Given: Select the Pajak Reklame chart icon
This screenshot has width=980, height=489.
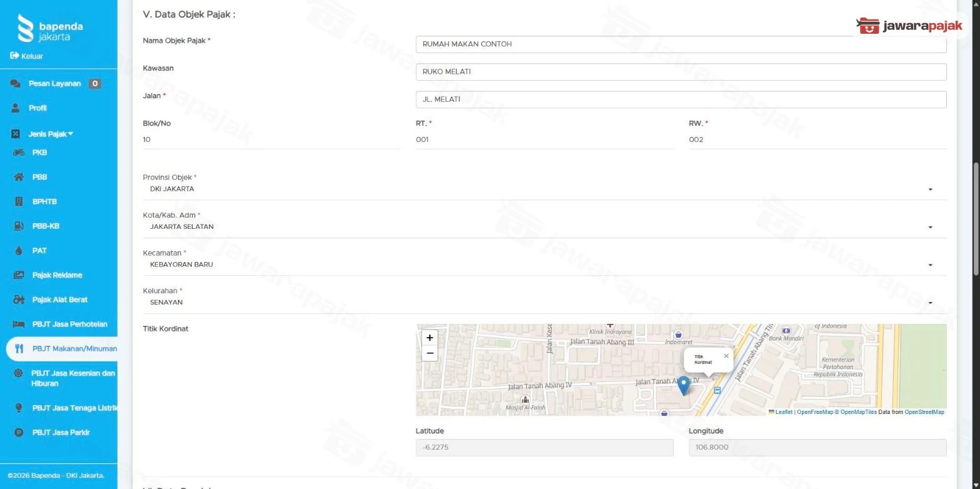Looking at the screenshot, I should (19, 275).
